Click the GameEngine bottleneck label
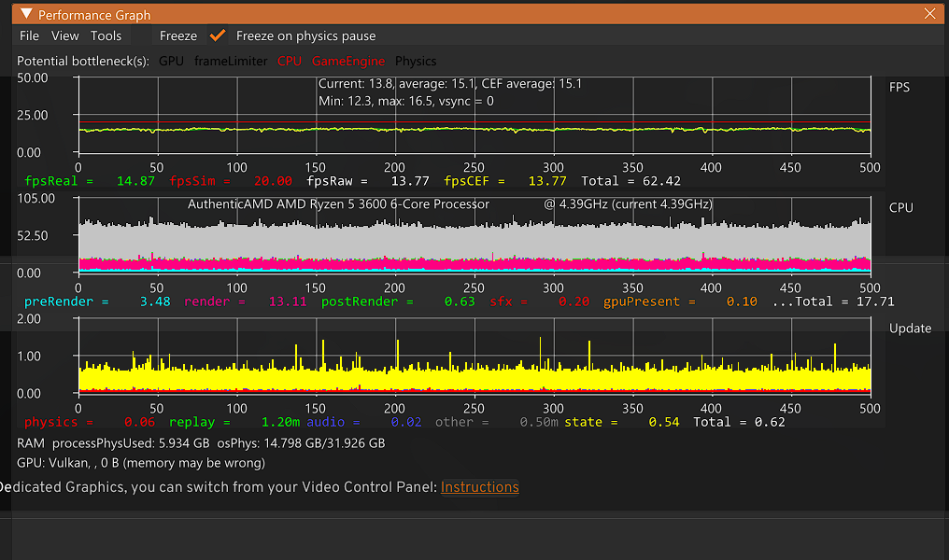 click(x=348, y=61)
